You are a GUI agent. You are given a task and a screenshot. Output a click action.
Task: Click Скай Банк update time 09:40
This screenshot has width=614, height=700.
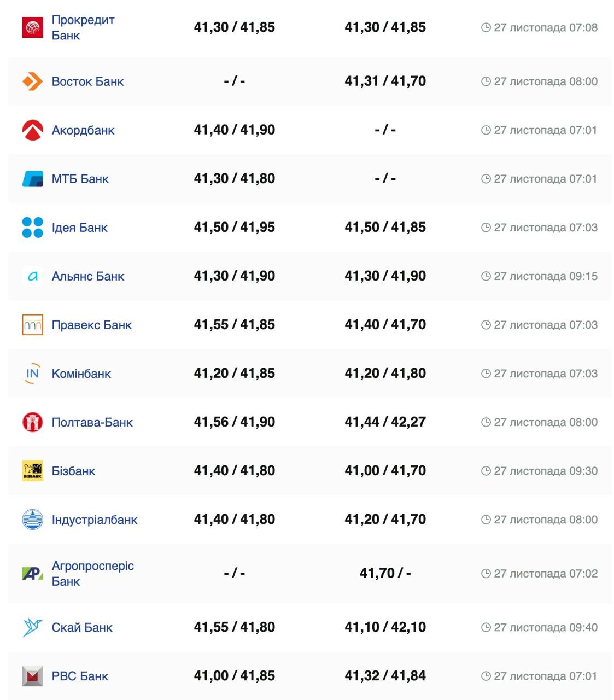point(540,627)
